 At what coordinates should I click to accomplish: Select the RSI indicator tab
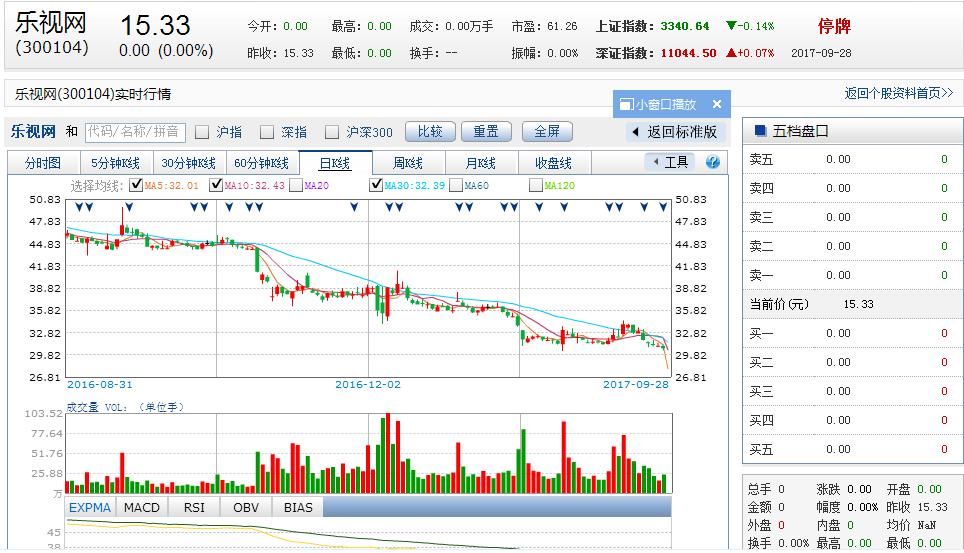pos(194,507)
